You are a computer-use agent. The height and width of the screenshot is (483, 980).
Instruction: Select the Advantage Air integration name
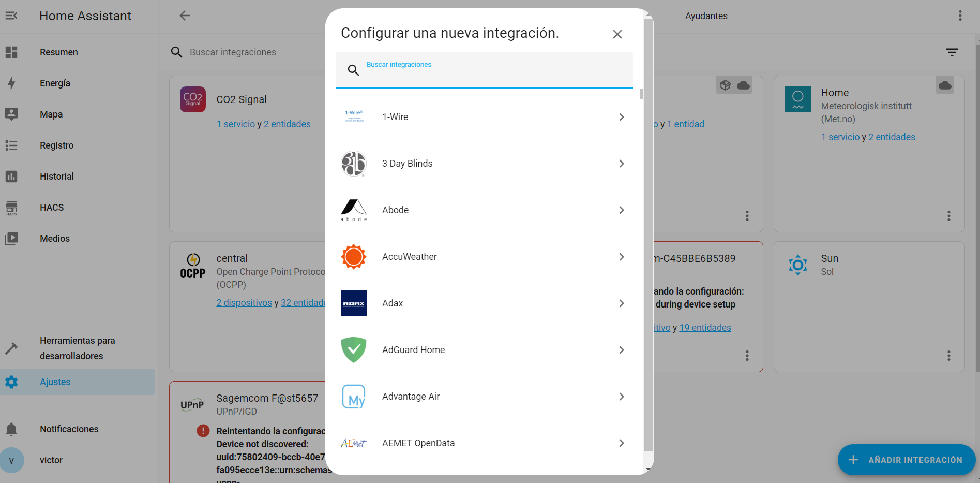click(x=411, y=397)
